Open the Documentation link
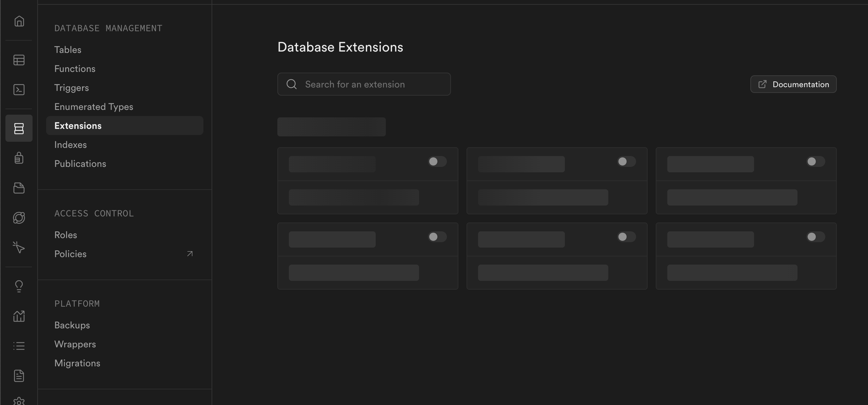This screenshot has width=868, height=405. coord(793,84)
